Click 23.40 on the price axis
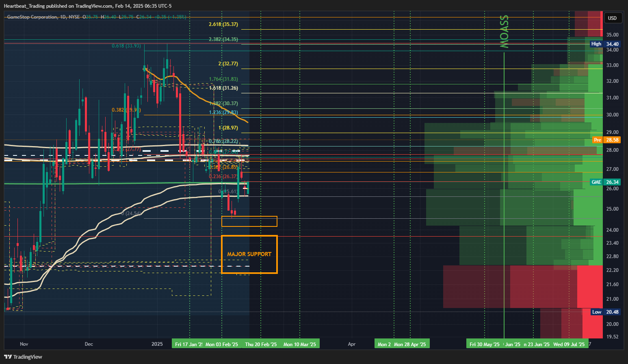This screenshot has height=364, width=628. 612,243
